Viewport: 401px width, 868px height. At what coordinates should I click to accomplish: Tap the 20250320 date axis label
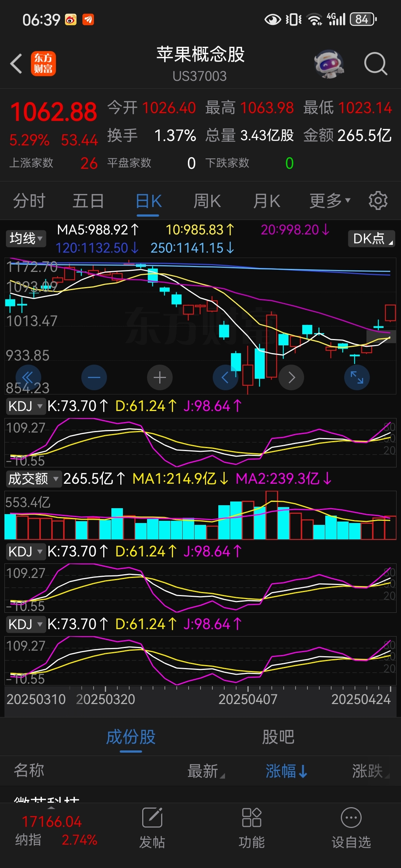pyautogui.click(x=105, y=700)
